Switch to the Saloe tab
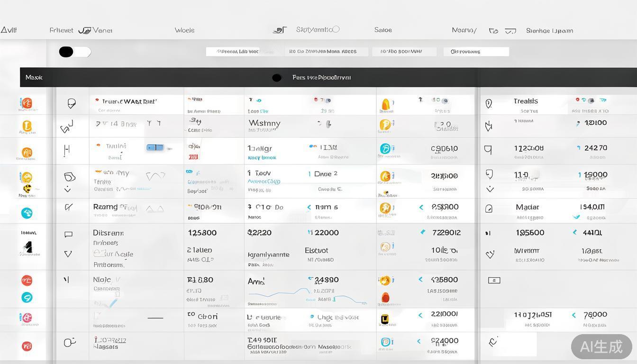The image size is (637, 364). (383, 30)
